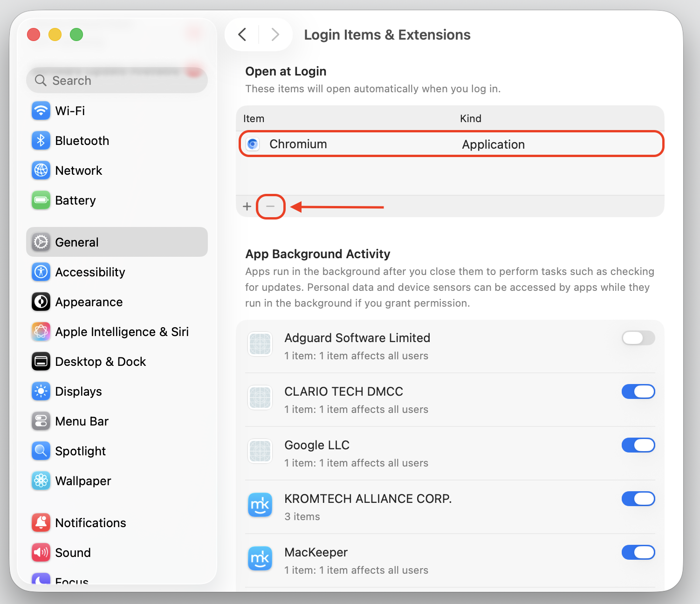
Task: Select Spotlight in the sidebar
Action: pos(117,451)
